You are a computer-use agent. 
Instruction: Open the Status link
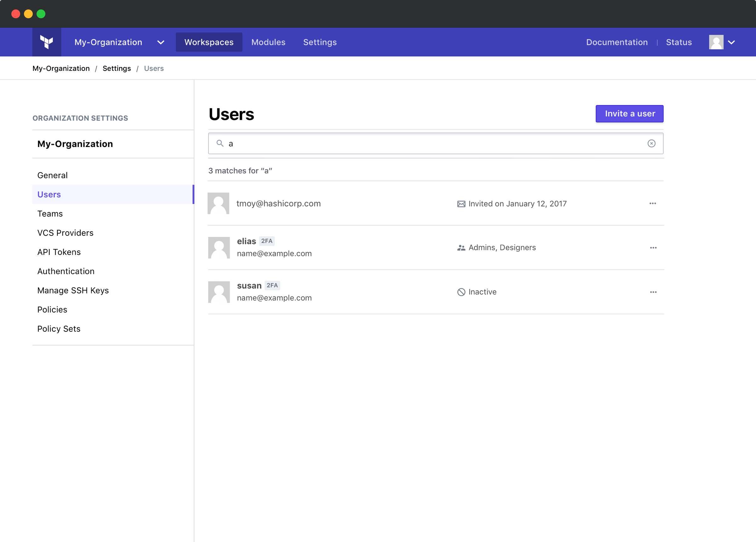pyautogui.click(x=679, y=42)
